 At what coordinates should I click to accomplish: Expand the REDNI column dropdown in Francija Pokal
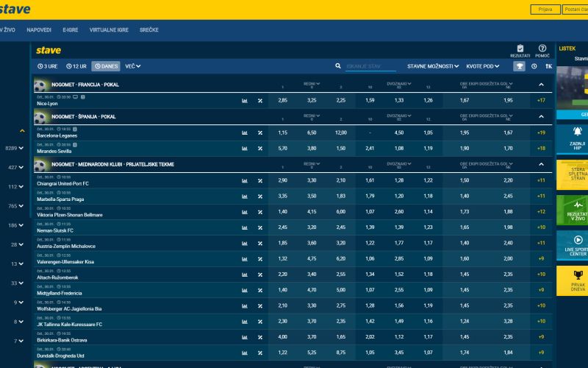coord(312,84)
